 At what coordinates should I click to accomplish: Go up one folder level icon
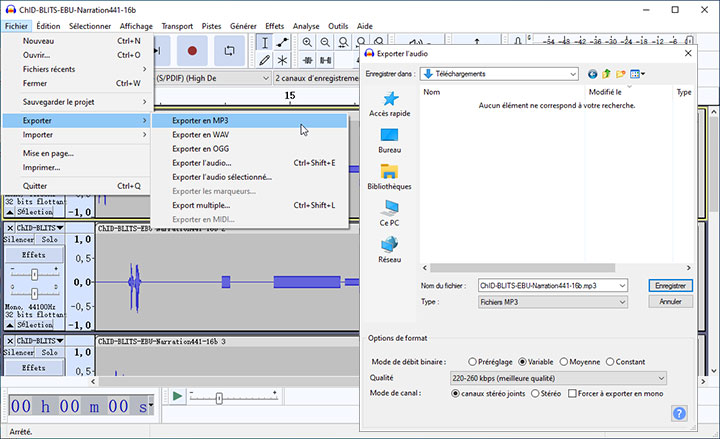click(x=607, y=74)
